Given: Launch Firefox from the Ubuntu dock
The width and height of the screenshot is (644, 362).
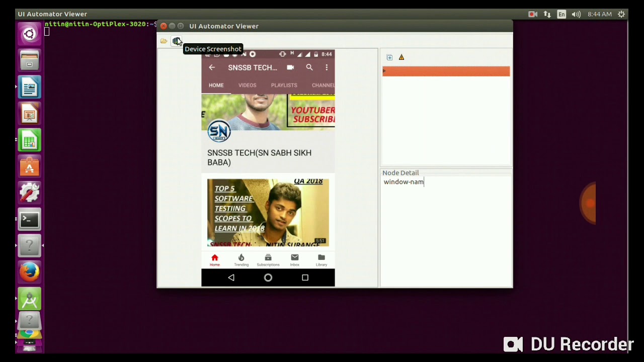Looking at the screenshot, I should tap(29, 273).
